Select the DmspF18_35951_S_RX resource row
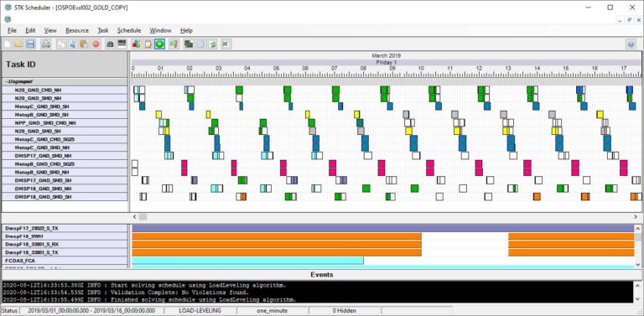 coord(65,244)
